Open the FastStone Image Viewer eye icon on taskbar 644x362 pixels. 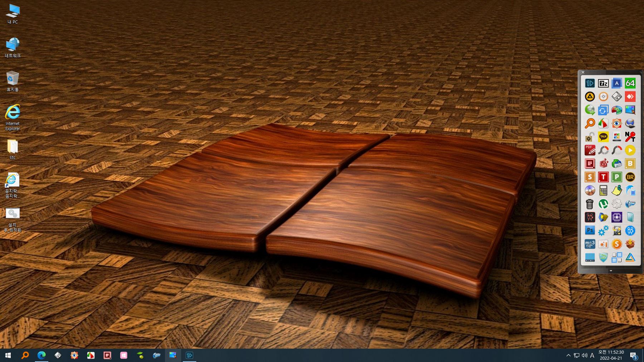coord(74,355)
